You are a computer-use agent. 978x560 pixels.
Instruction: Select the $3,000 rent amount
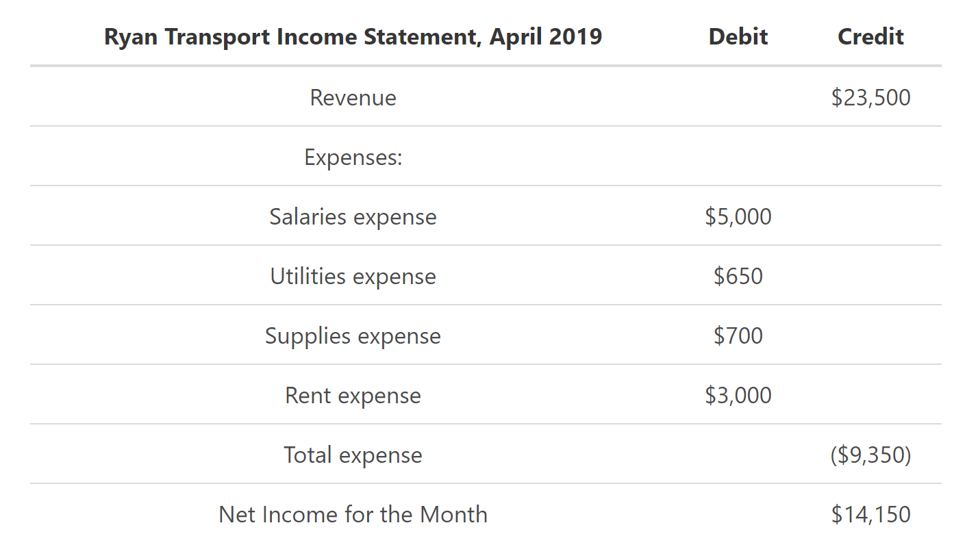click(x=738, y=396)
